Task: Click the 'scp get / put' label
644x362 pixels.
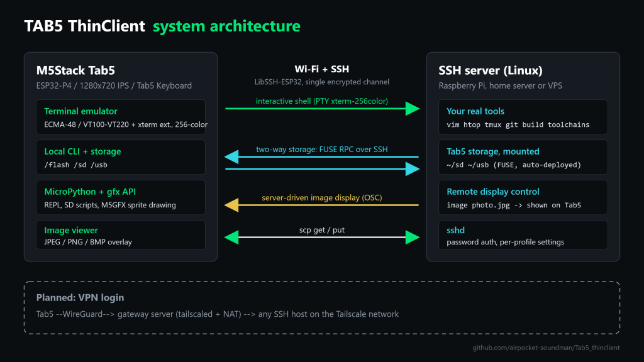Action: tap(321, 230)
